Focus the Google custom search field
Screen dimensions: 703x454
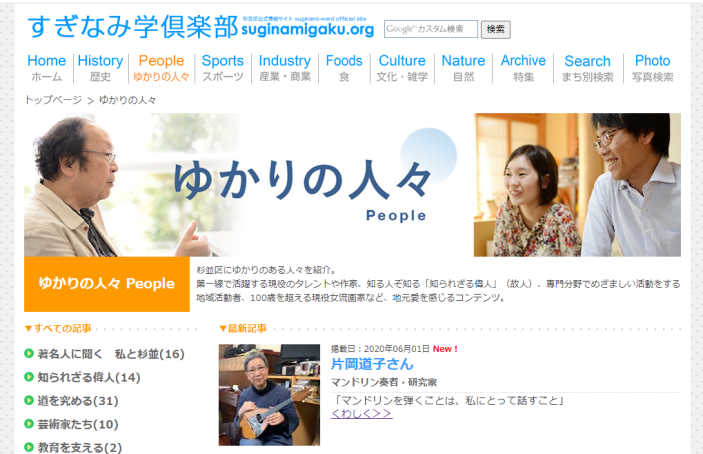pyautogui.click(x=431, y=29)
